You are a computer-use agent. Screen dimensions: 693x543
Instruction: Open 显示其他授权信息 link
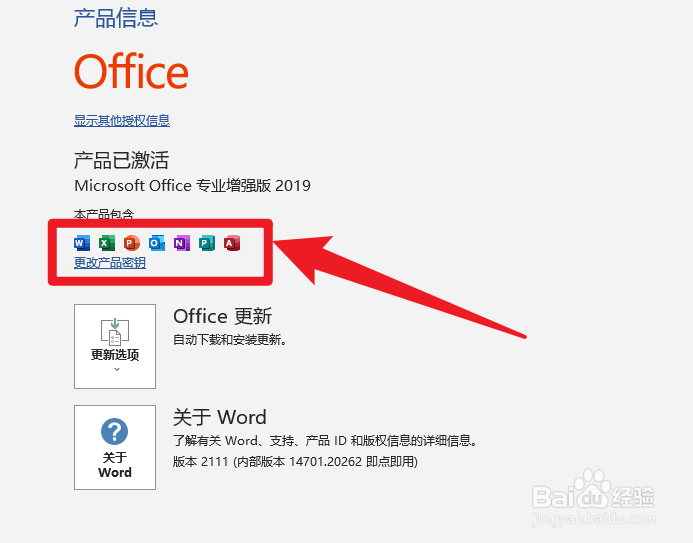(122, 120)
